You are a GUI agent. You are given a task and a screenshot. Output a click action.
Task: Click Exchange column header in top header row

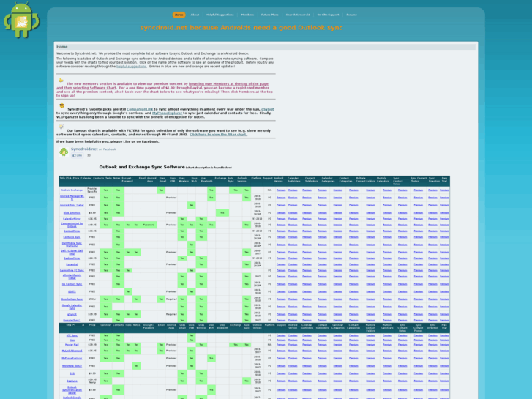click(x=220, y=178)
